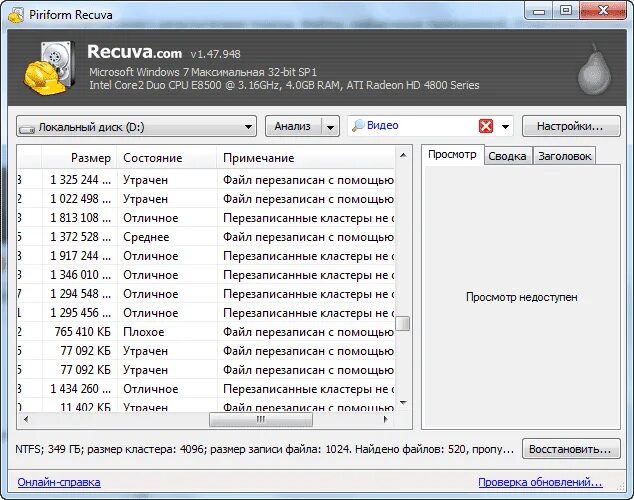
Task: Select the Среднее row sized 1 372 528
Action: [206, 236]
